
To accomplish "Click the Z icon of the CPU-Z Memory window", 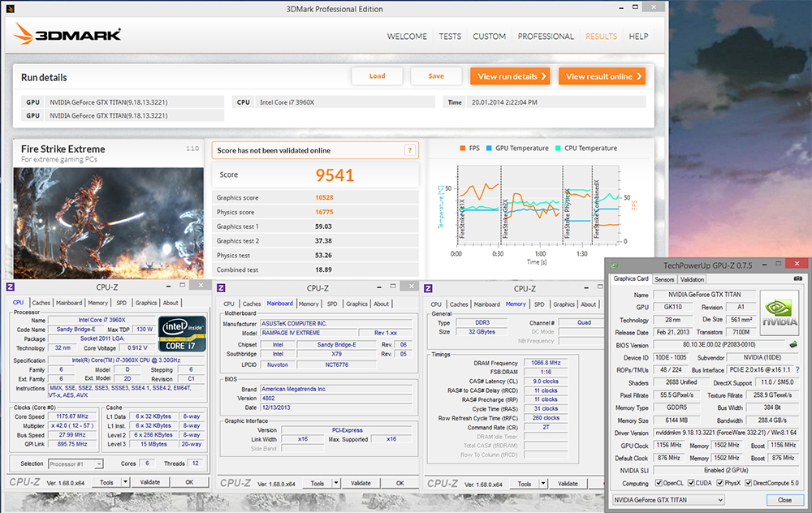I will coord(428,288).
